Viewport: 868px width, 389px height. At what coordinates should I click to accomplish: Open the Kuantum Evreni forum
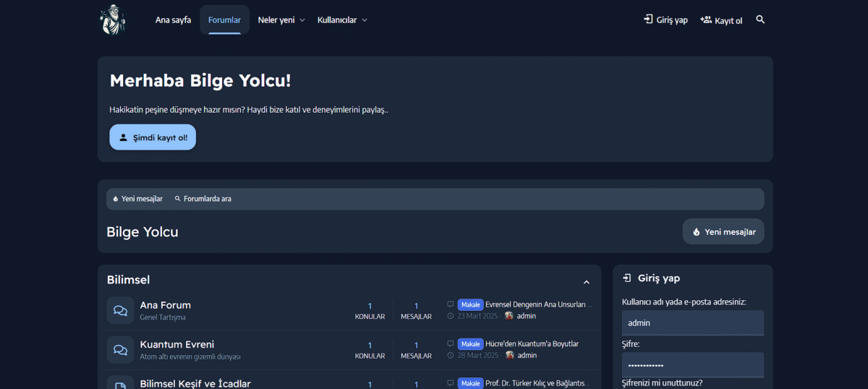pos(177,344)
